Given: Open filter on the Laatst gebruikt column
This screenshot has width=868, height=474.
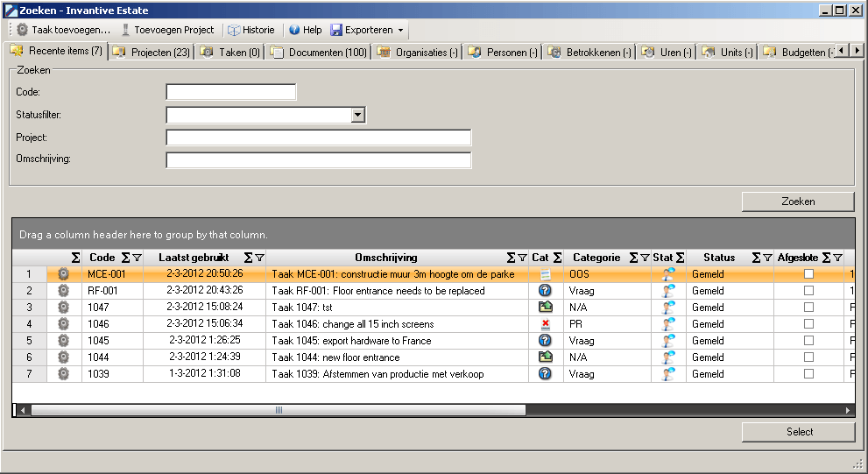Looking at the screenshot, I should tap(259, 258).
